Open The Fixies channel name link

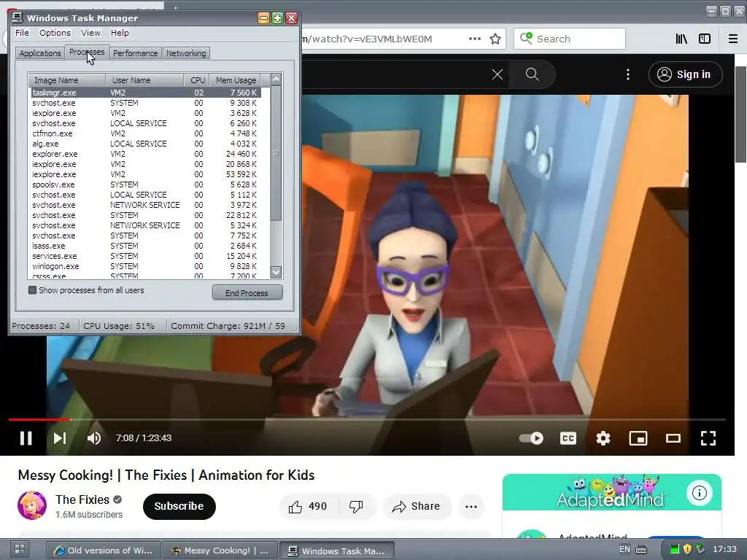[x=82, y=499]
